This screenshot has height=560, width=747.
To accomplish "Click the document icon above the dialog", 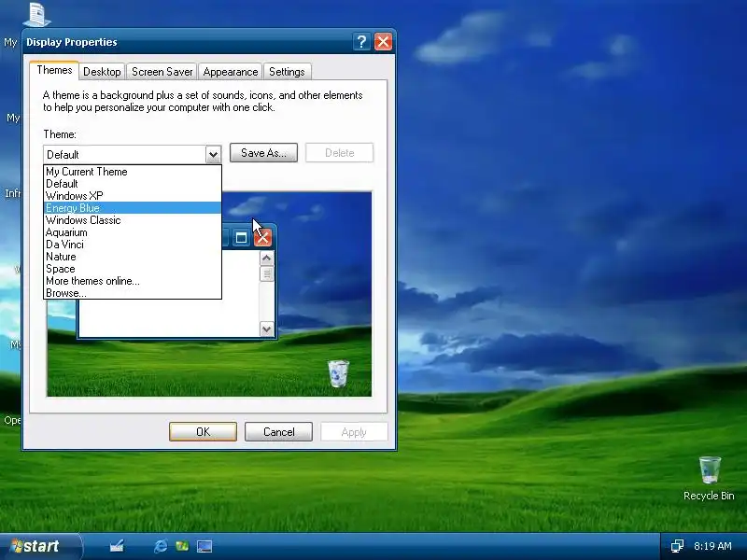I will [36, 14].
